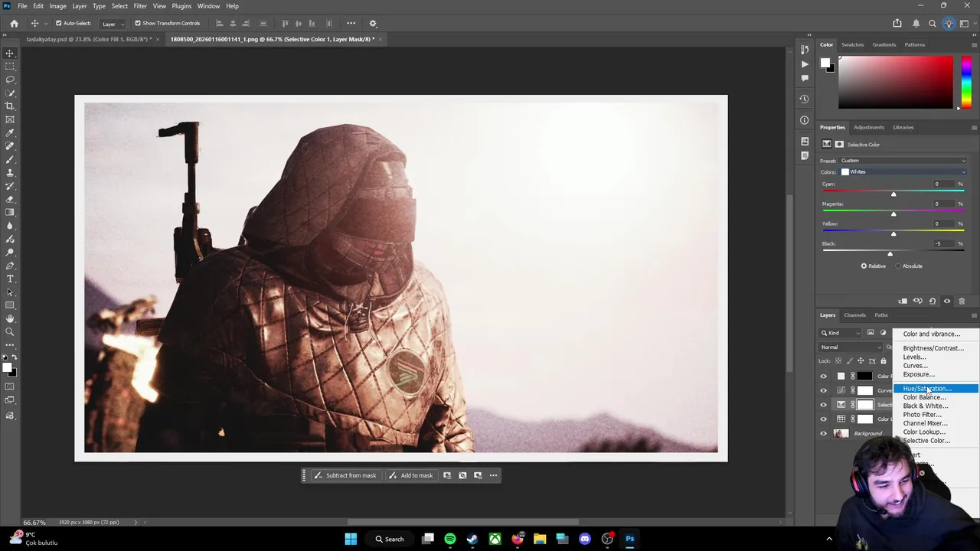
Task: Select the Clone Stamp tool
Action: [x=10, y=173]
